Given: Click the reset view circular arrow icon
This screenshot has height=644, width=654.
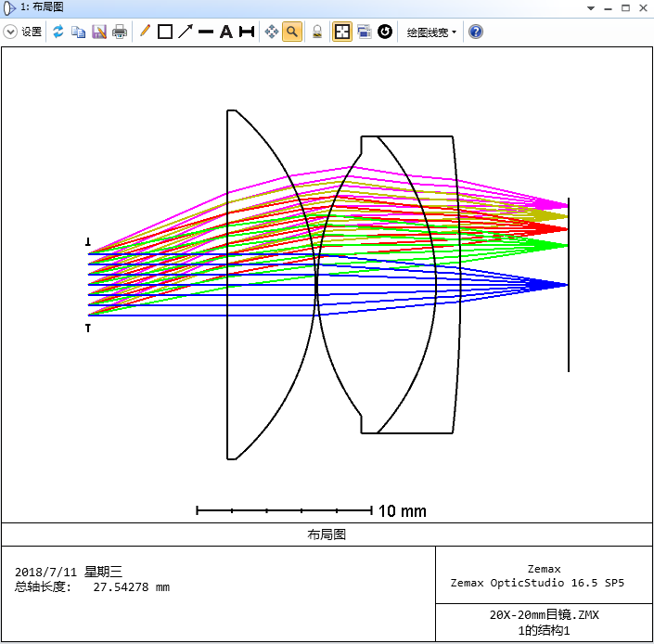Looking at the screenshot, I should click(x=385, y=32).
